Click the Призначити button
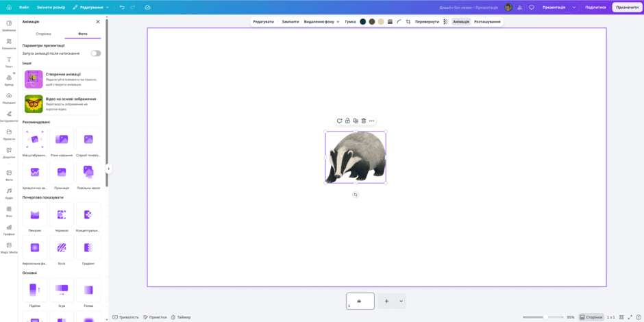Viewport: 644px width, 322px height. 627,8
